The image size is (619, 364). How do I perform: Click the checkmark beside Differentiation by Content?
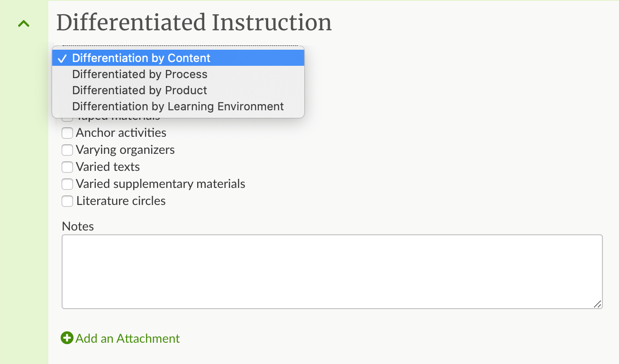pos(62,58)
